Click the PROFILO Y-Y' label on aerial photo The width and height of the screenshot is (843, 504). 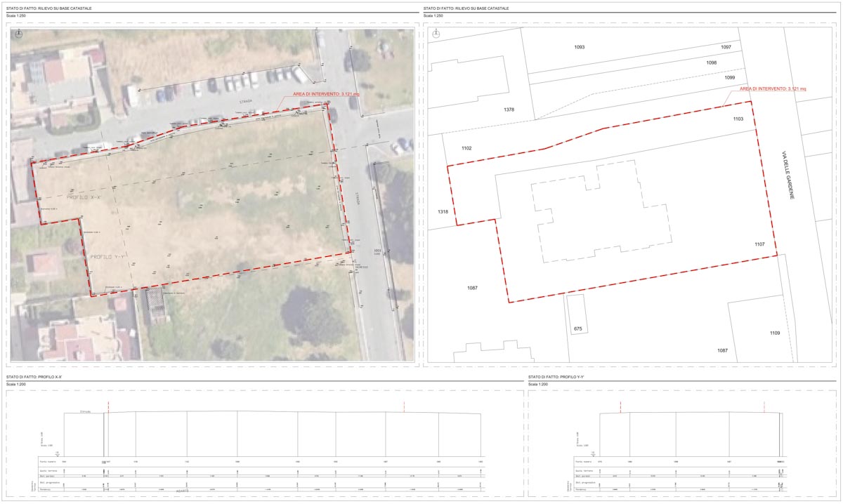[107, 257]
